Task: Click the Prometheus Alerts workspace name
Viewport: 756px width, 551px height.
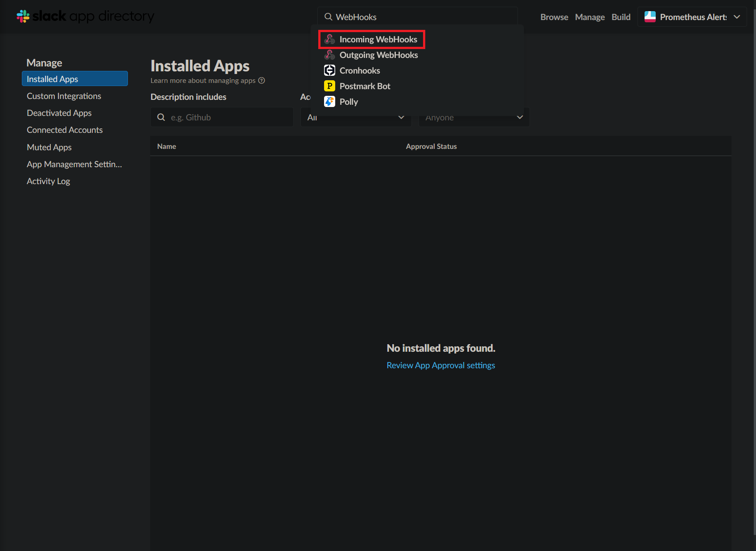Action: (693, 17)
